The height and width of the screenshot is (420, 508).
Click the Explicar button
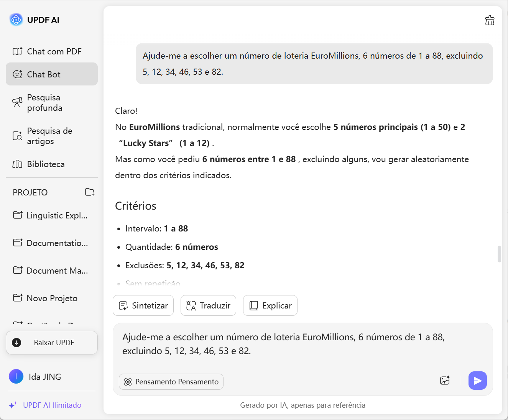coord(270,305)
